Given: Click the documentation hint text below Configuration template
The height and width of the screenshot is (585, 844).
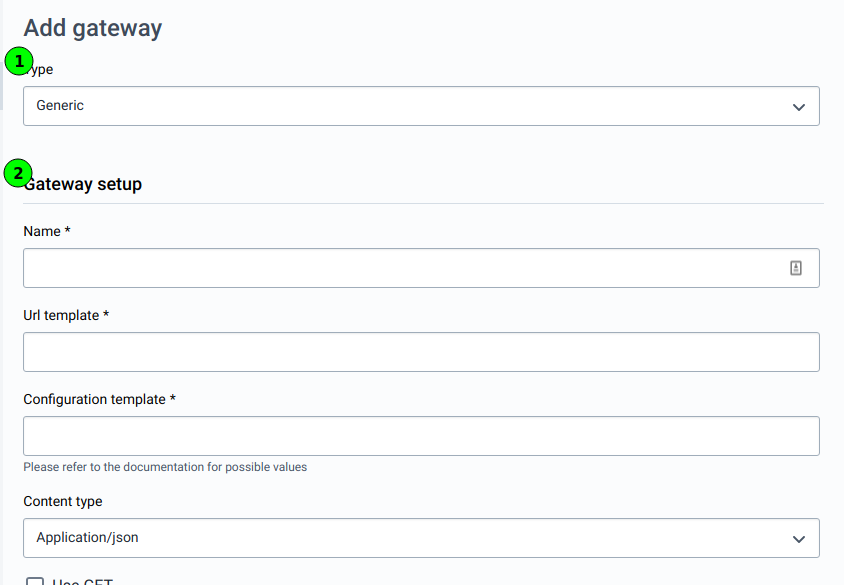Looking at the screenshot, I should click(165, 467).
